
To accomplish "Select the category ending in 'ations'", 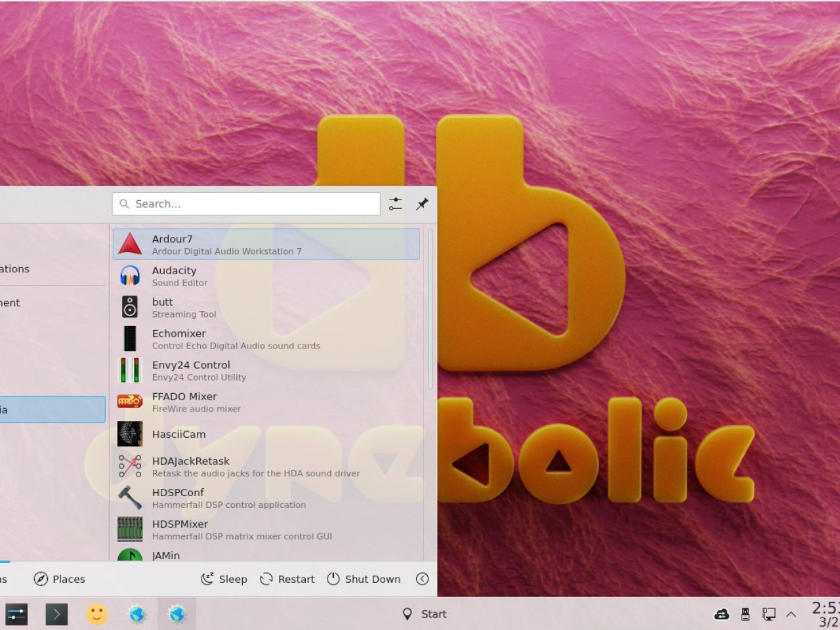I will click(x=52, y=269).
